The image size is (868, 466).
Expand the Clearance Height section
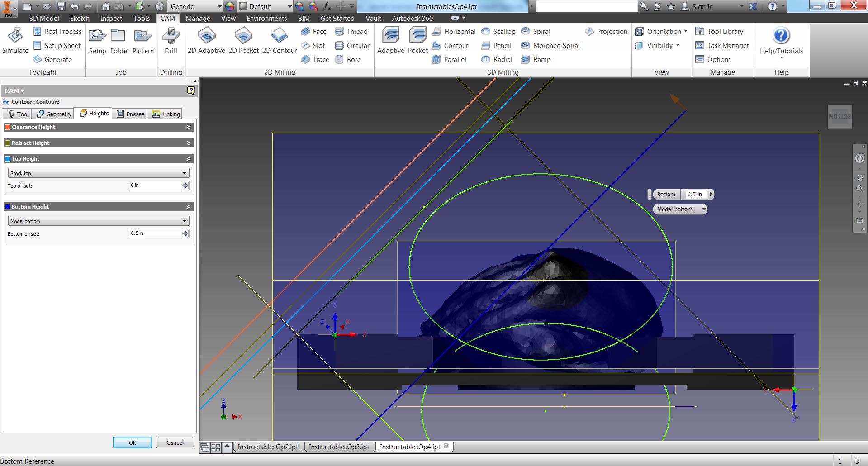[189, 128]
